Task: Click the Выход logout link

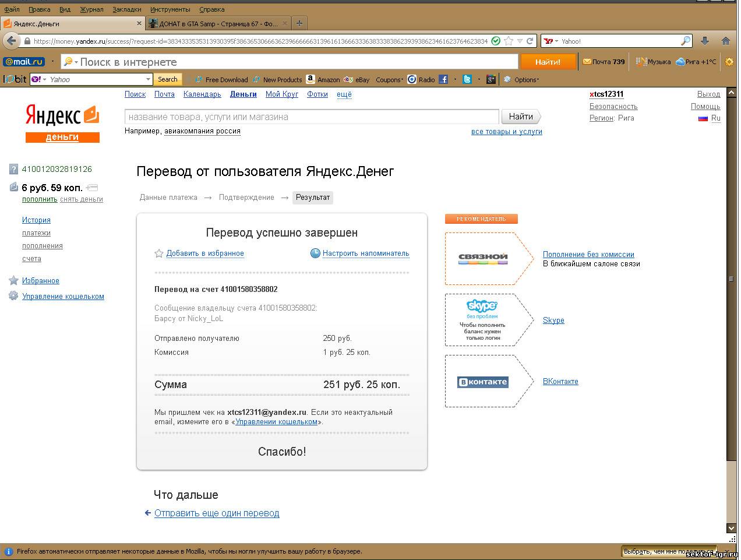Action: pyautogui.click(x=708, y=94)
